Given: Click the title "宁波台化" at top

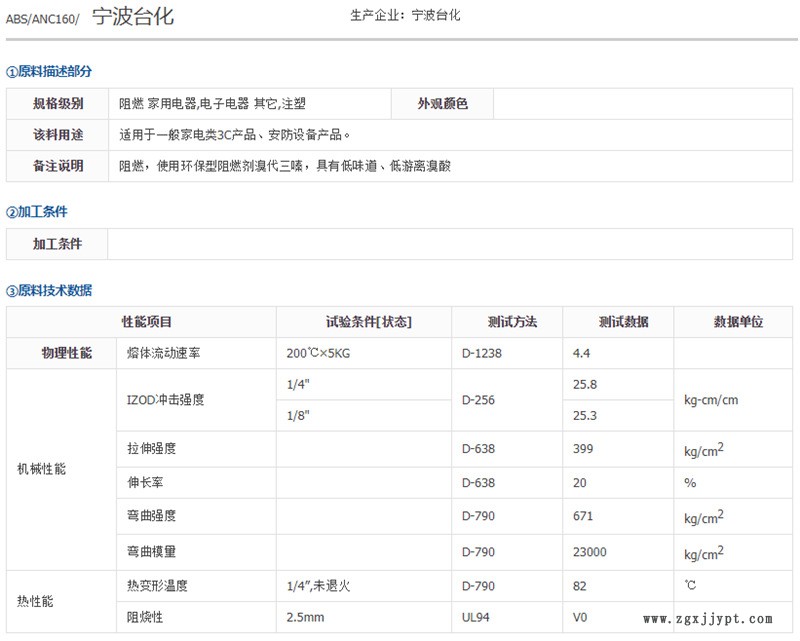Looking at the screenshot, I should [x=133, y=16].
